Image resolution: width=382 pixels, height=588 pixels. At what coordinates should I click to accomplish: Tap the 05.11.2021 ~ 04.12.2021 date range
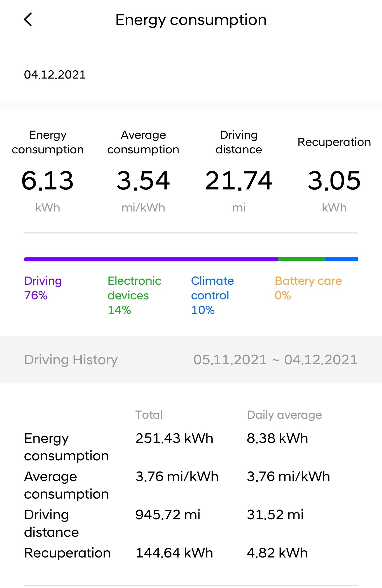pyautogui.click(x=275, y=360)
